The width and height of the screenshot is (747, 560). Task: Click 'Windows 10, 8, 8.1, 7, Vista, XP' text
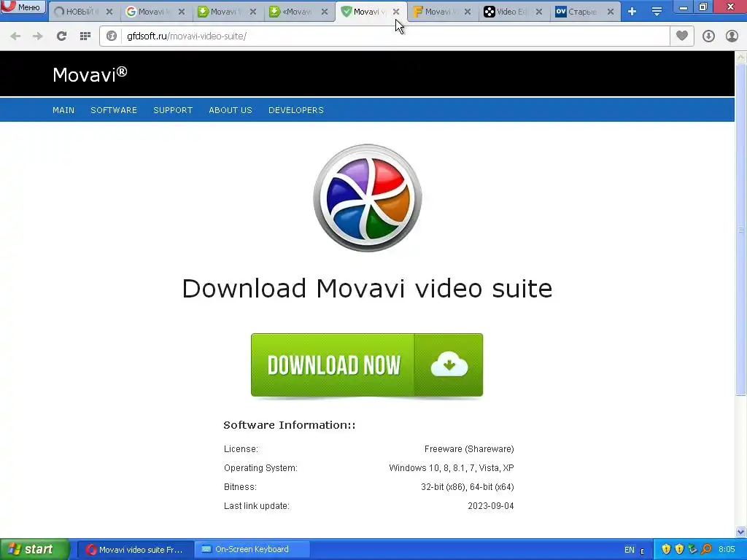point(451,468)
